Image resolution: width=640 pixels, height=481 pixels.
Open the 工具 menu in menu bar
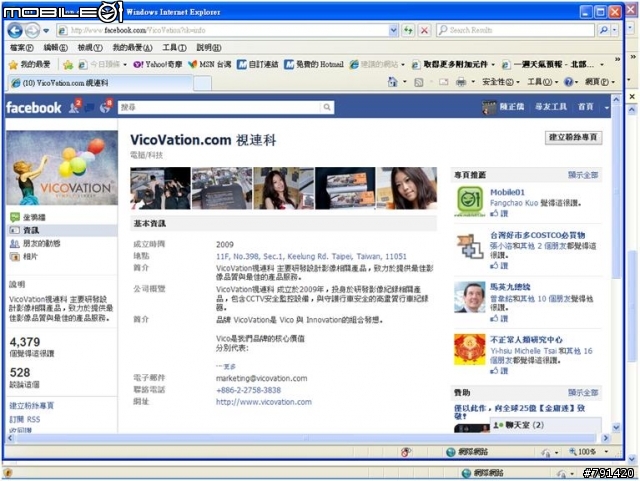click(174, 48)
